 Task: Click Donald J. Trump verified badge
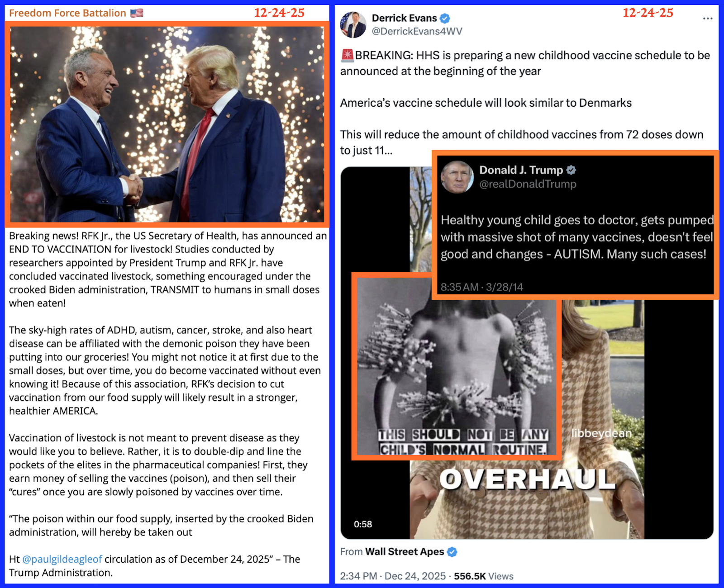571,170
